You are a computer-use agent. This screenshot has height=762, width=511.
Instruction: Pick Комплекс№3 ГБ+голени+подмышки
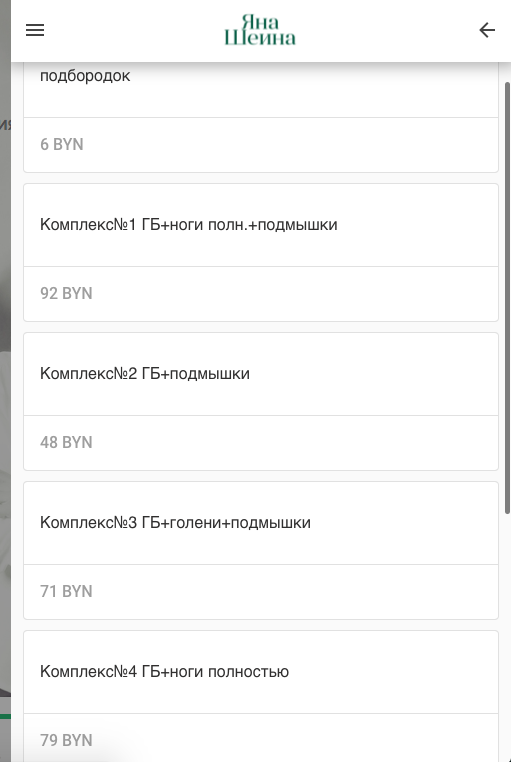click(x=175, y=522)
